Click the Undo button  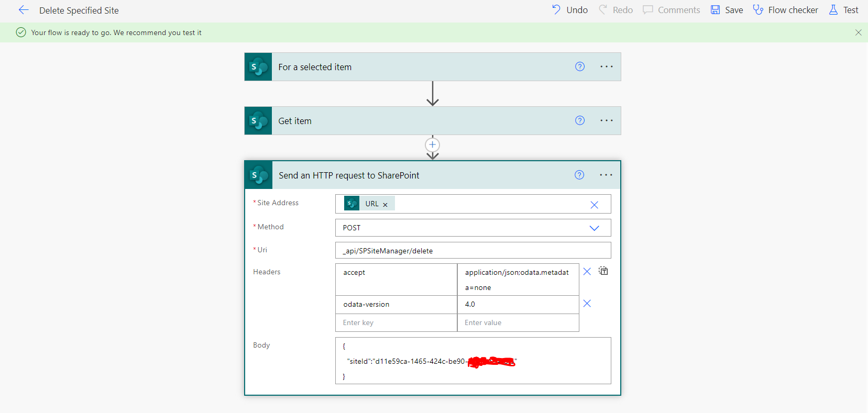[x=570, y=10]
